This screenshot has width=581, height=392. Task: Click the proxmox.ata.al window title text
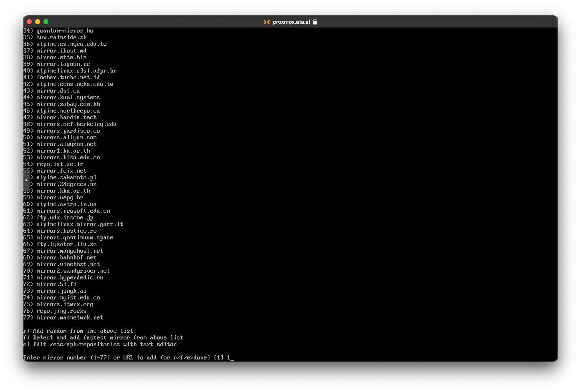(291, 22)
